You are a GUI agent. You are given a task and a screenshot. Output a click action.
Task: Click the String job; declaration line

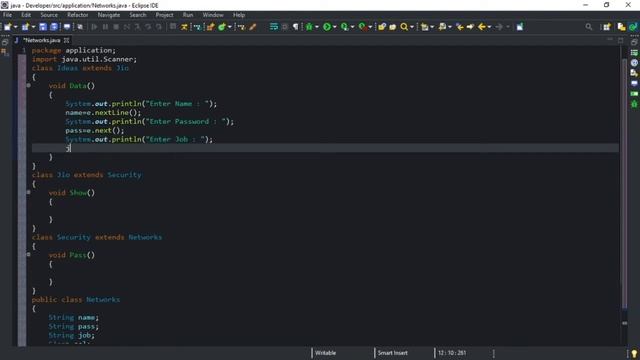(x=71, y=335)
